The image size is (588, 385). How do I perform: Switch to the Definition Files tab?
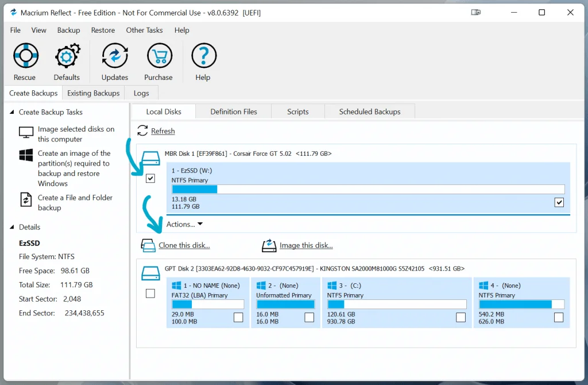click(234, 112)
